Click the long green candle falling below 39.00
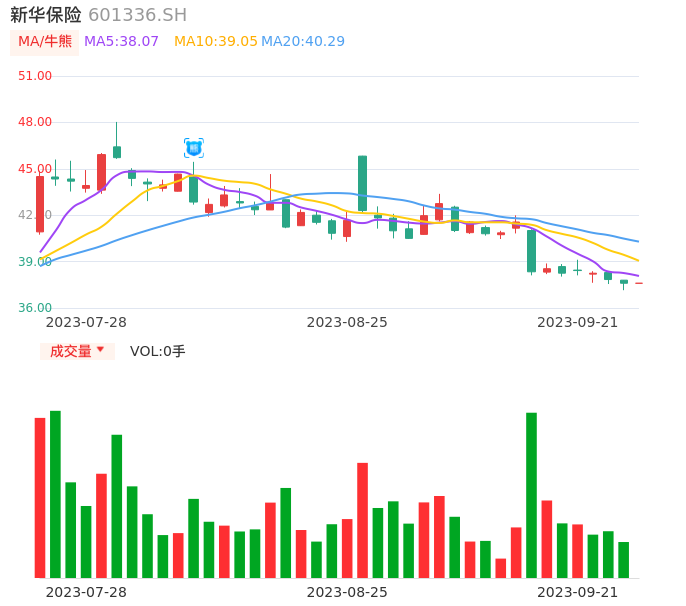This screenshot has width=686, height=606. coord(532,251)
